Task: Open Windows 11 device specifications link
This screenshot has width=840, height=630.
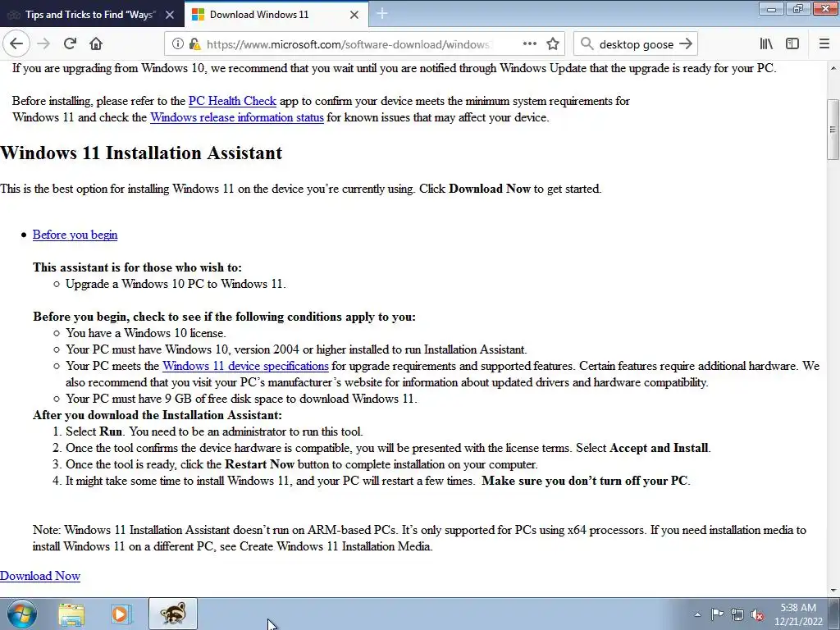Action: (245, 366)
